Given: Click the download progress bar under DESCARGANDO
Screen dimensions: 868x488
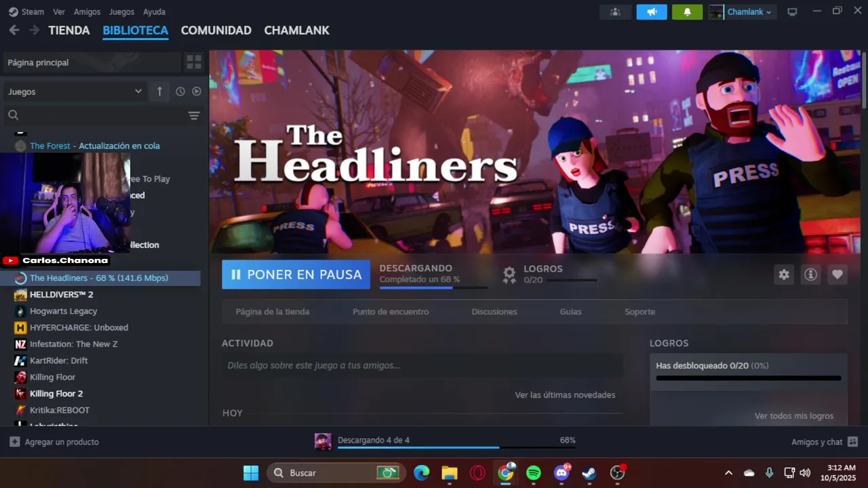Looking at the screenshot, I should [x=433, y=288].
